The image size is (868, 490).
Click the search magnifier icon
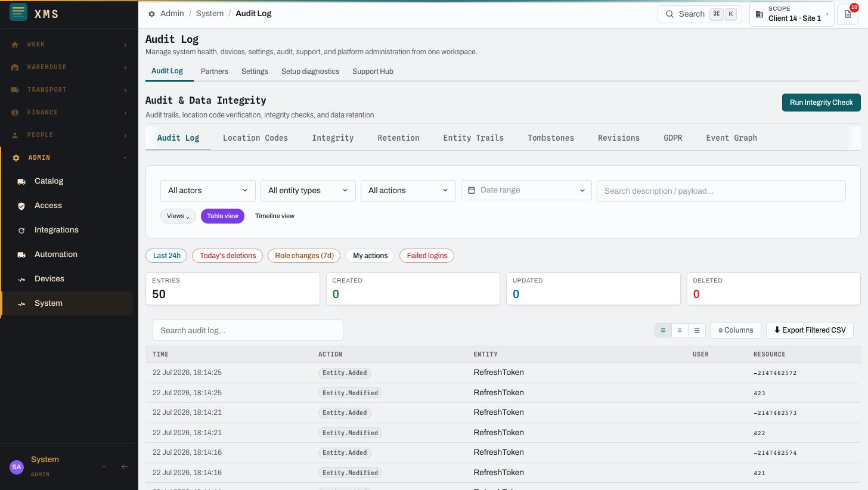tap(669, 14)
